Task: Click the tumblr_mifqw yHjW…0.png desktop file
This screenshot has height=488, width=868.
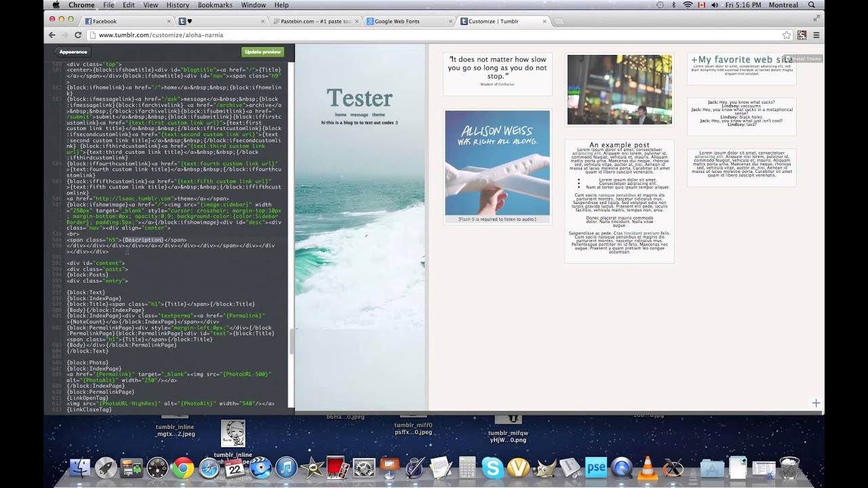Action: [x=508, y=428]
